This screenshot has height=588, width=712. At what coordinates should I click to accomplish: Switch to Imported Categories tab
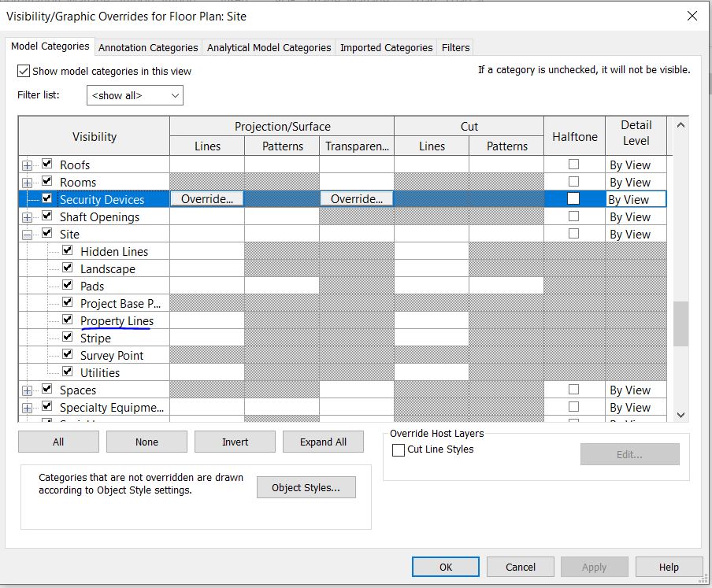click(386, 47)
